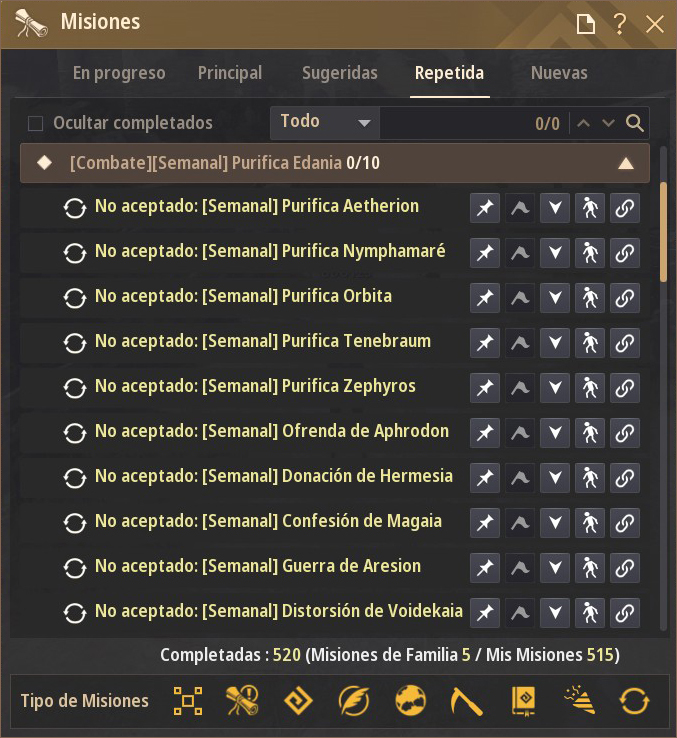
Task: Open the Todo filter dropdown
Action: pyautogui.click(x=325, y=123)
